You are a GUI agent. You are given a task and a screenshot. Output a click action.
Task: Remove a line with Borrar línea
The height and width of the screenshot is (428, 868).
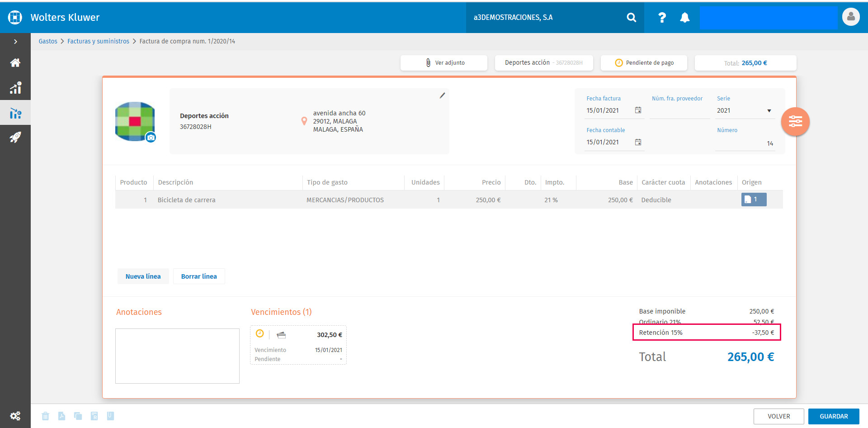click(199, 276)
